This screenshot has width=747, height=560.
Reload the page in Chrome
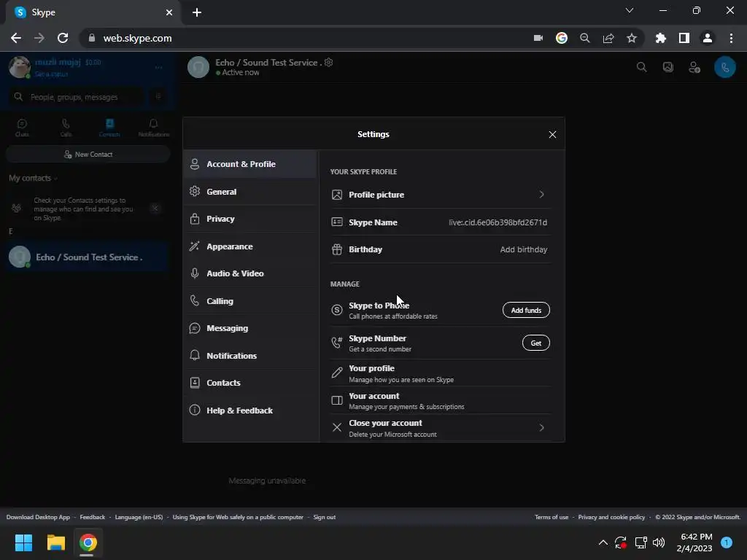tap(63, 38)
